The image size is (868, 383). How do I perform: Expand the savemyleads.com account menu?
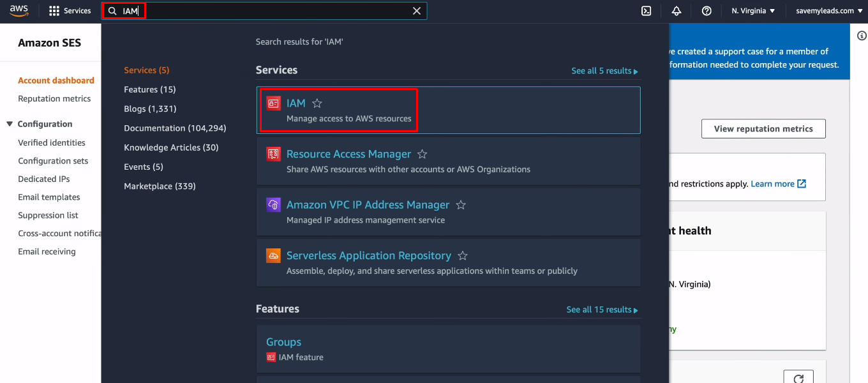828,11
